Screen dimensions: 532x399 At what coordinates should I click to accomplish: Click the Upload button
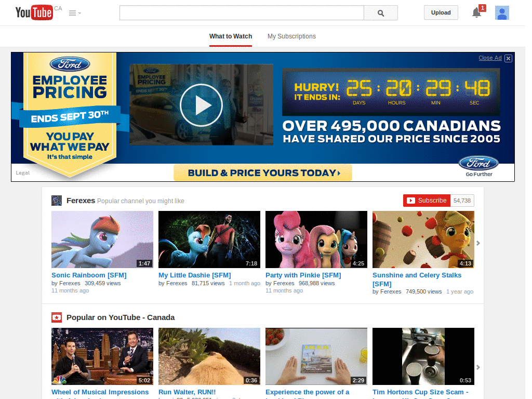tap(441, 12)
